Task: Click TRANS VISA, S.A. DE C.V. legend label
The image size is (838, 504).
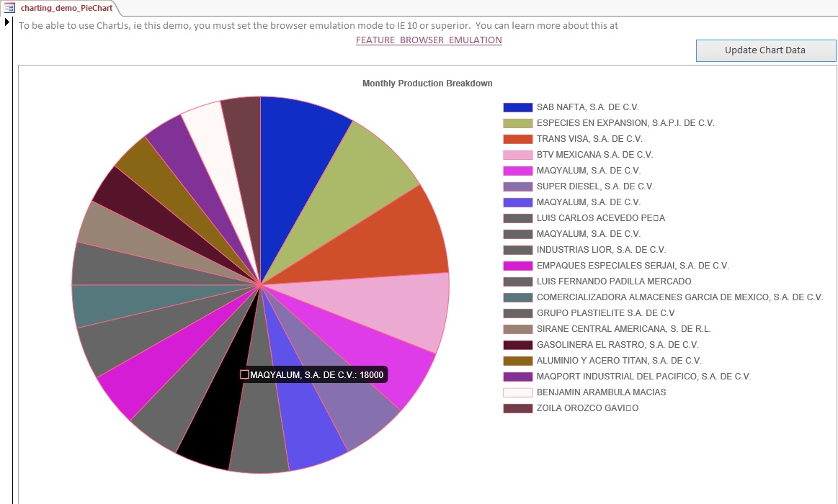Action: point(589,139)
